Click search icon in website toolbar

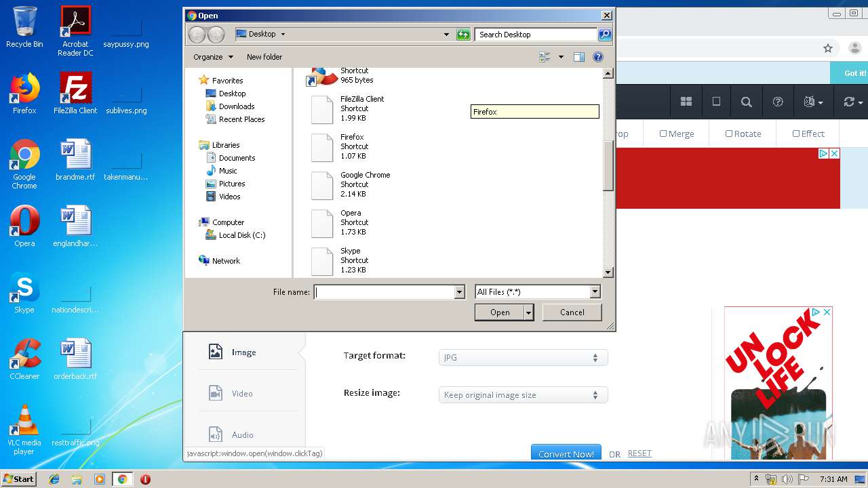[746, 102]
